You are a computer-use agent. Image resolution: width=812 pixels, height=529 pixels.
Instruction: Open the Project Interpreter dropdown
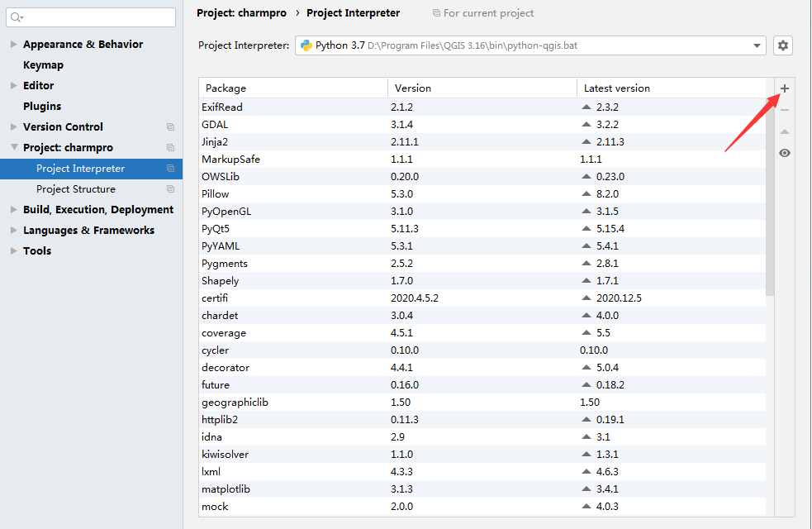click(x=757, y=45)
